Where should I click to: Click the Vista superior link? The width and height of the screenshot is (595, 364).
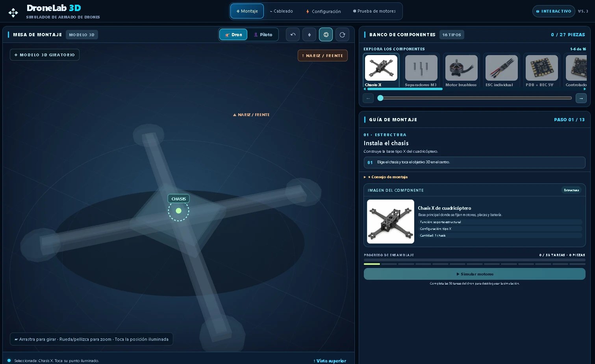(330, 361)
